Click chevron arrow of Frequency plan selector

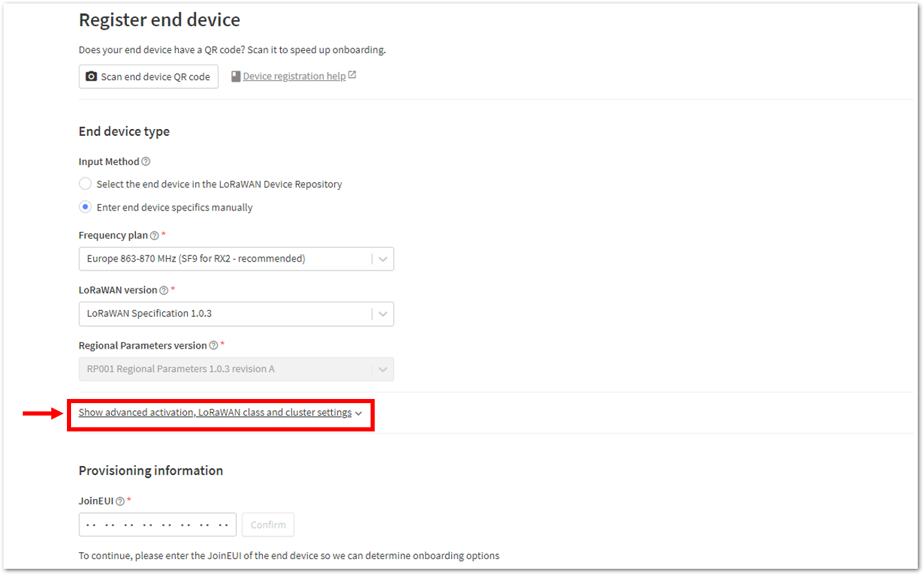coord(383,260)
